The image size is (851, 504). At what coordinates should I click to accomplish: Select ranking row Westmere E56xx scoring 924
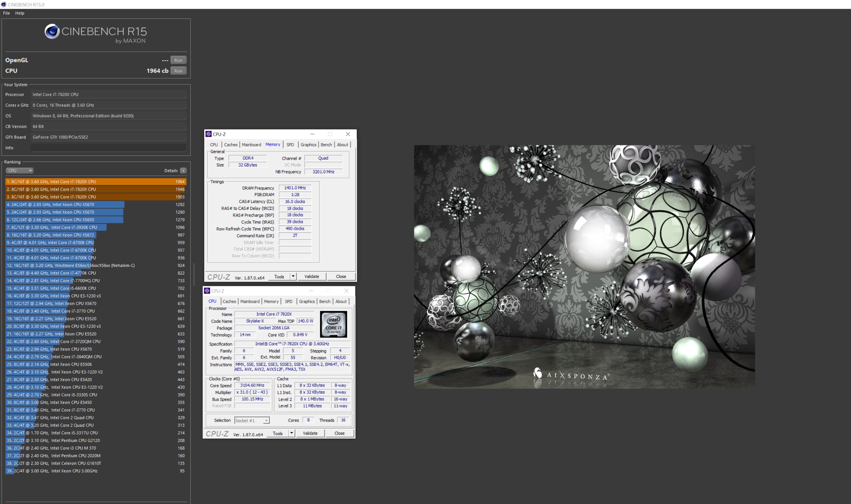pyautogui.click(x=96, y=265)
